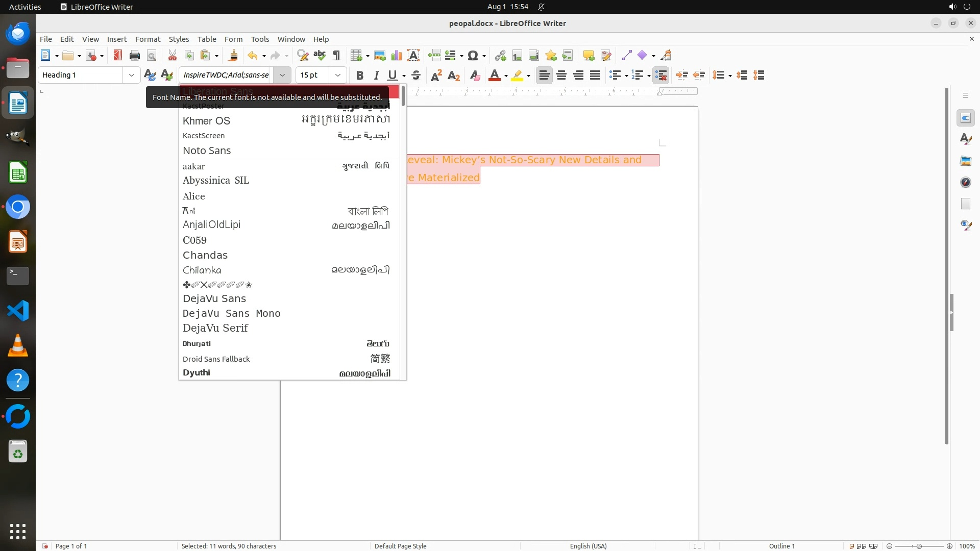Open the paragraph style dropdown arrow
The image size is (980, 551).
coord(131,76)
